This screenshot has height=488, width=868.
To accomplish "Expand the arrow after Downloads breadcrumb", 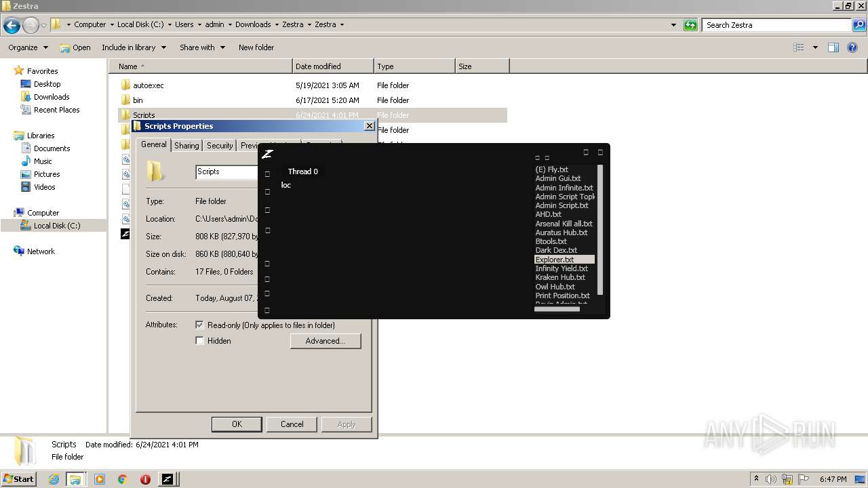I will pos(277,25).
